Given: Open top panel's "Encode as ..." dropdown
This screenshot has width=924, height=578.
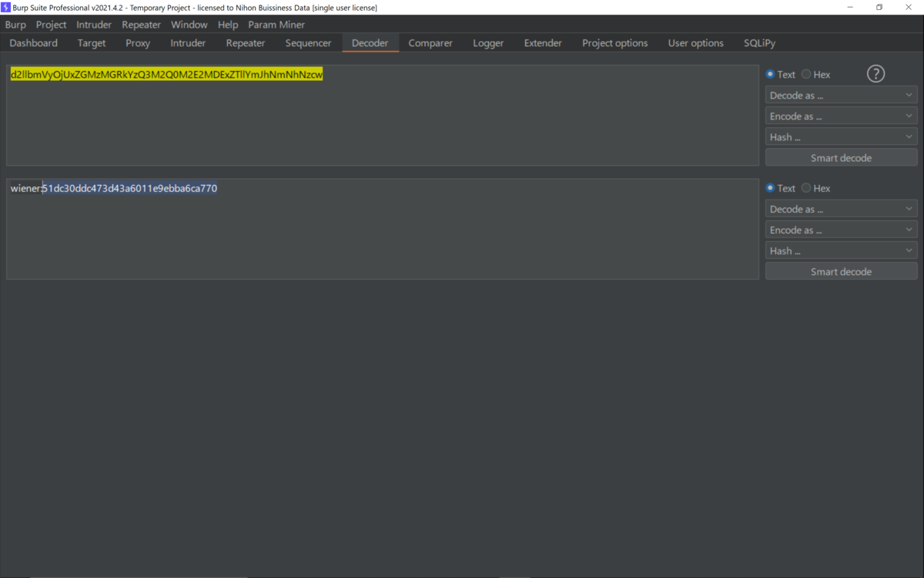Looking at the screenshot, I should (x=841, y=116).
